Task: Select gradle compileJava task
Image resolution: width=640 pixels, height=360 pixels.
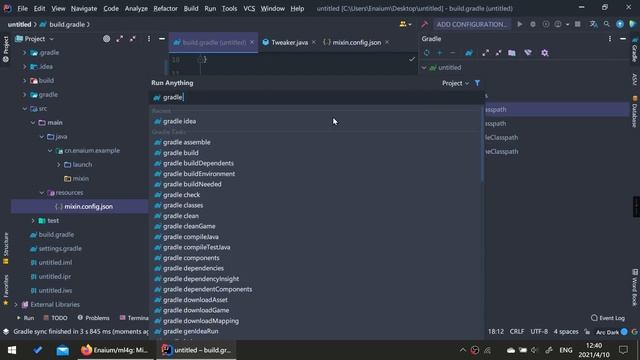Action: coord(316,237)
